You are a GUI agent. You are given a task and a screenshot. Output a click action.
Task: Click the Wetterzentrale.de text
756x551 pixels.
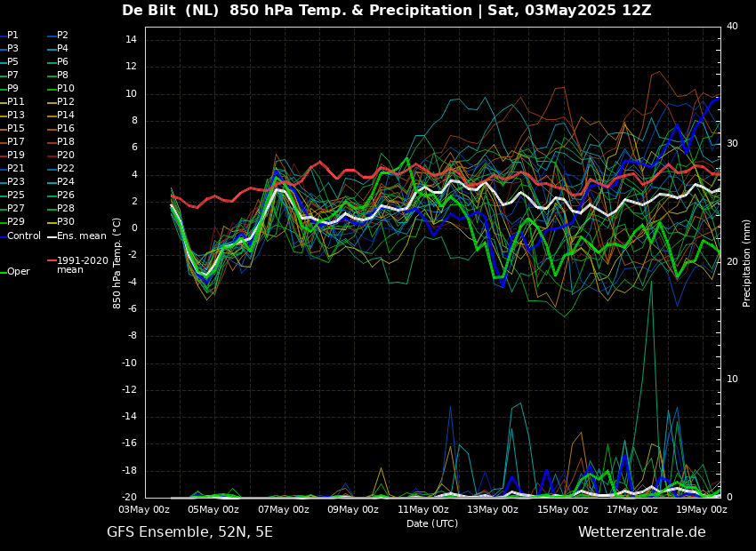coord(641,532)
